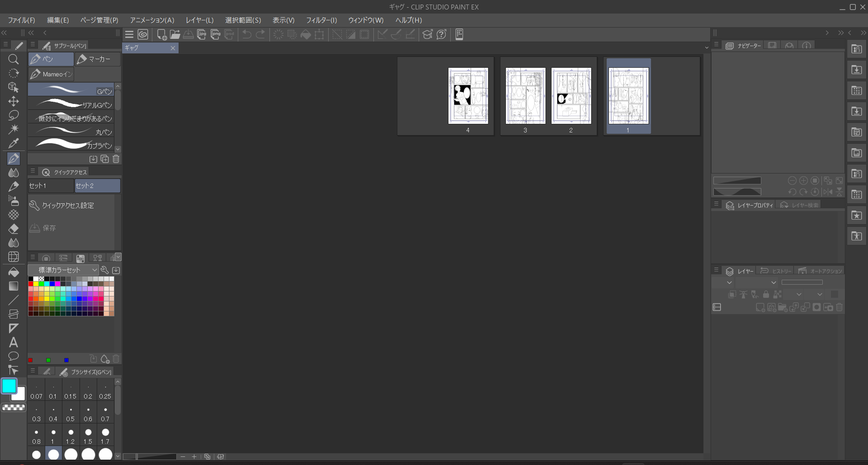Expand the document tab list chevron

pos(707,48)
